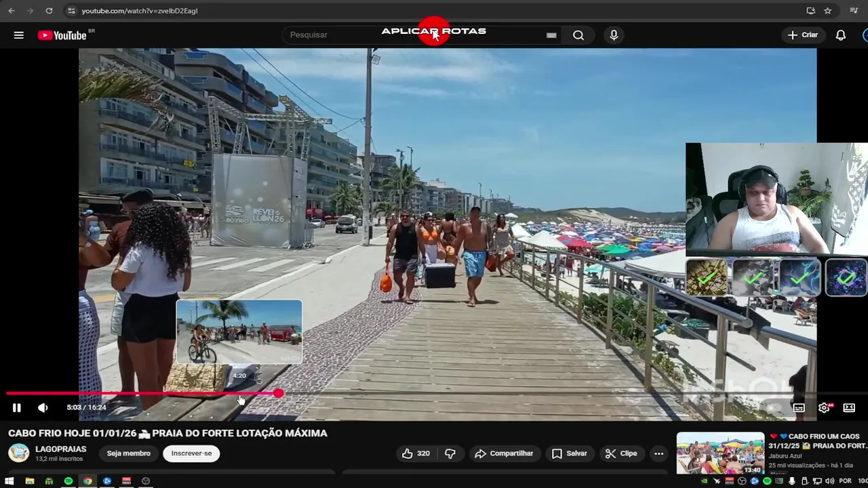The height and width of the screenshot is (488, 868).
Task: Open Spotify from the taskbar
Action: (x=68, y=481)
